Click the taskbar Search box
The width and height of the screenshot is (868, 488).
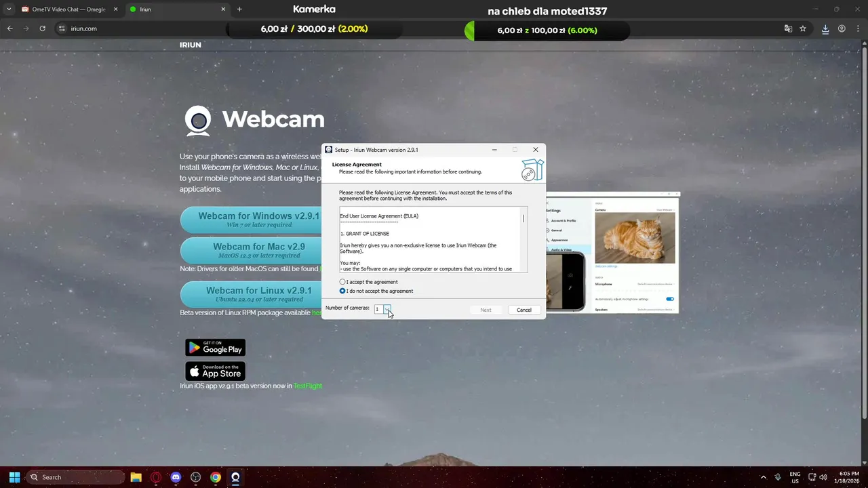click(x=75, y=477)
